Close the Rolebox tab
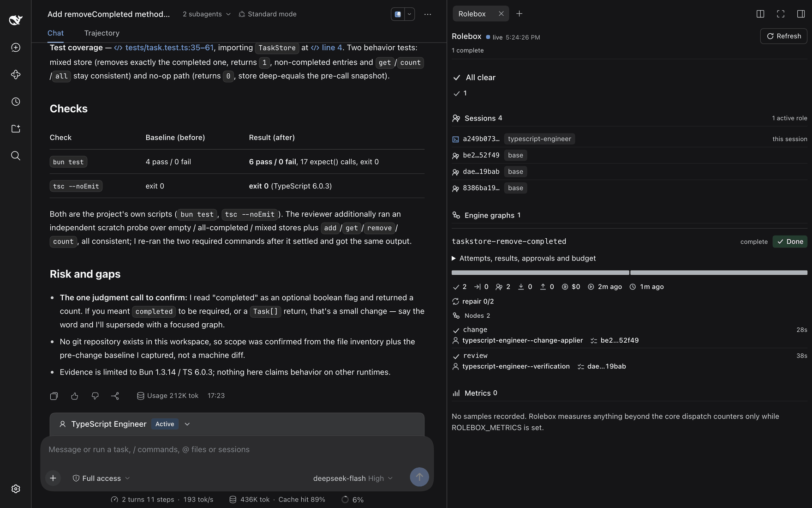 pos(501,14)
